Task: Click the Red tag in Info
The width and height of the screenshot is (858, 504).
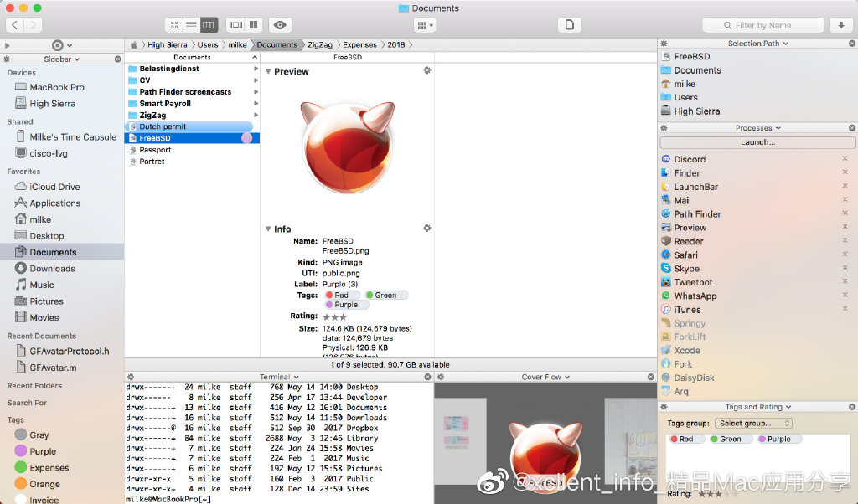Action: pos(342,295)
